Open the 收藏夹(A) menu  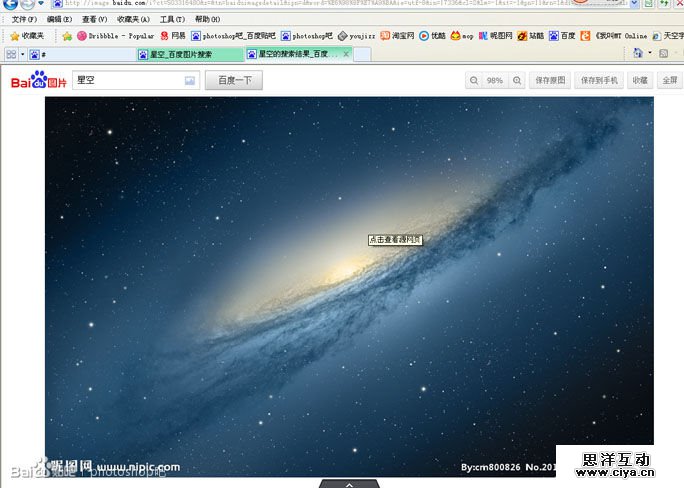133,19
